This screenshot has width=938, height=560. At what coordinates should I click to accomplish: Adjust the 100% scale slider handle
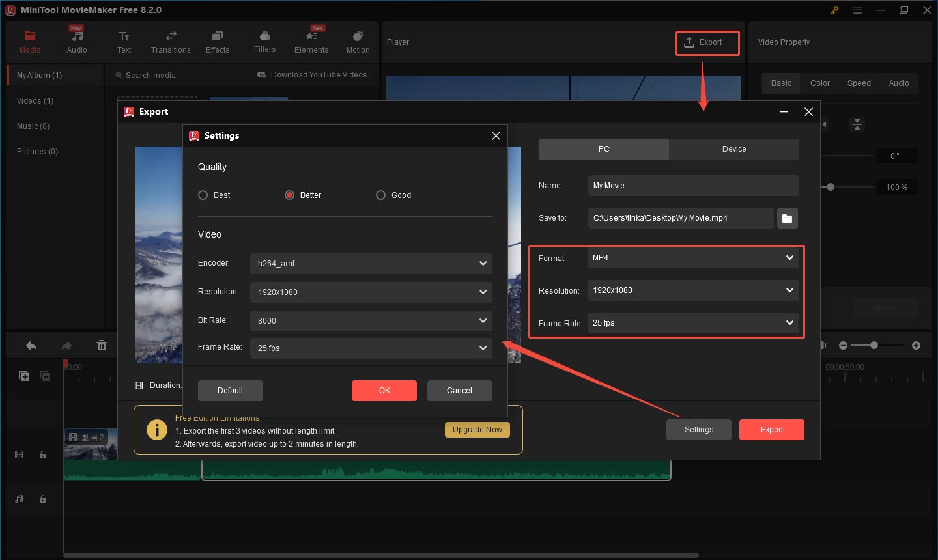point(831,187)
